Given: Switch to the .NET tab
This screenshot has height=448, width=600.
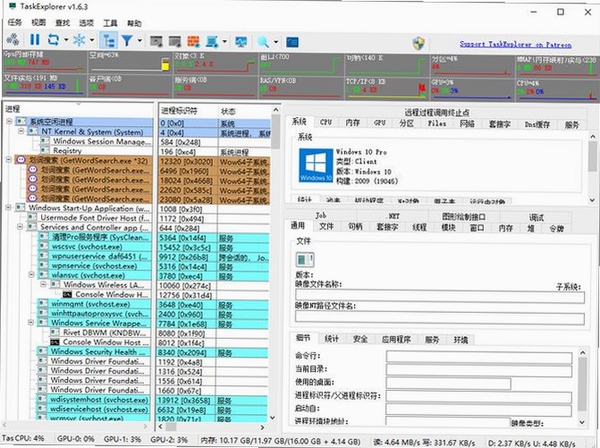Looking at the screenshot, I should [x=393, y=216].
